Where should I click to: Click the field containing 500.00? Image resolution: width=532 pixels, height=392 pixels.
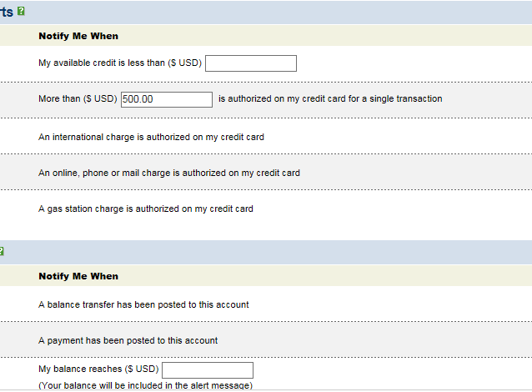click(167, 99)
